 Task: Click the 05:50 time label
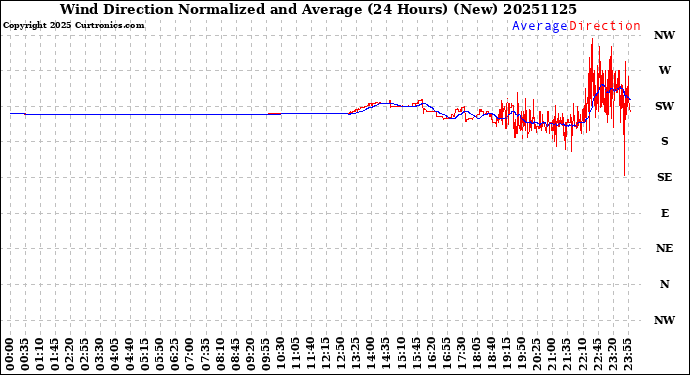pyautogui.click(x=161, y=354)
